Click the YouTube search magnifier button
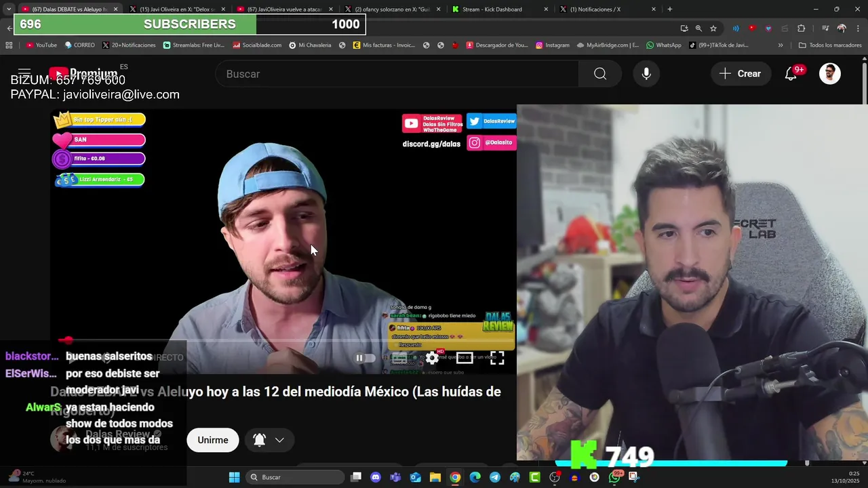The image size is (868, 488). click(x=600, y=74)
